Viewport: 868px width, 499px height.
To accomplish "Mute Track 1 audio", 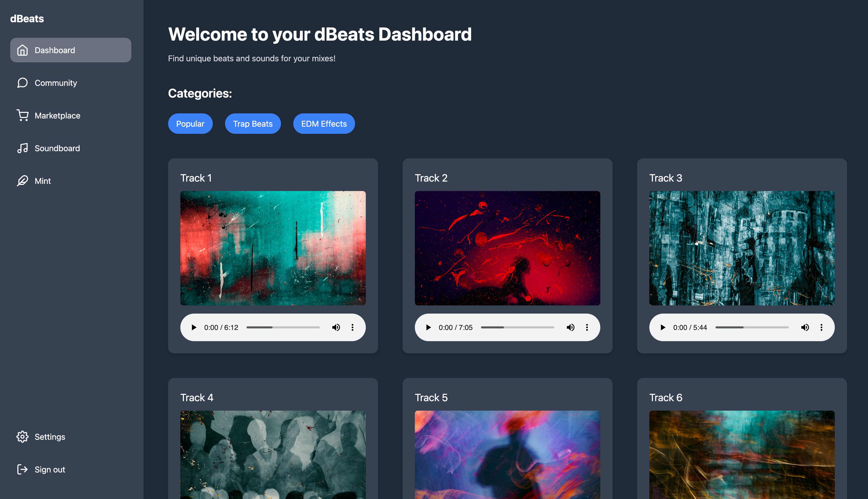I will (x=336, y=327).
